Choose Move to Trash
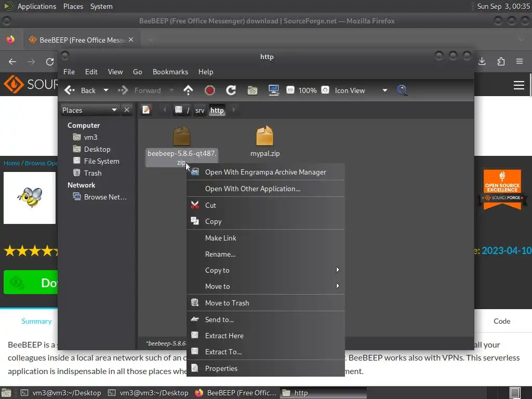This screenshot has height=399, width=532. click(x=265, y=303)
